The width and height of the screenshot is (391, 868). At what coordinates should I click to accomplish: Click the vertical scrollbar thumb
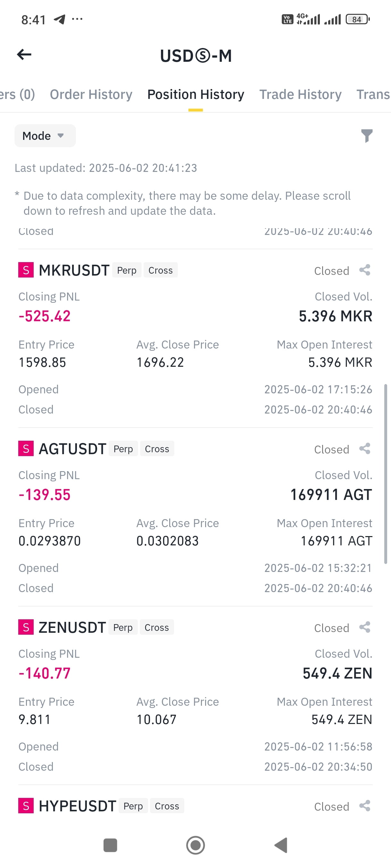[x=386, y=474]
